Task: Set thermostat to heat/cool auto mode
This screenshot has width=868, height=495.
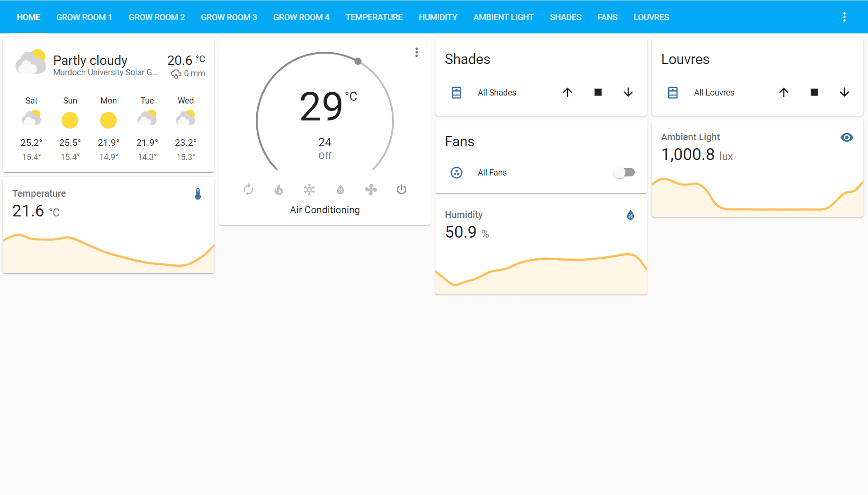Action: pos(248,190)
